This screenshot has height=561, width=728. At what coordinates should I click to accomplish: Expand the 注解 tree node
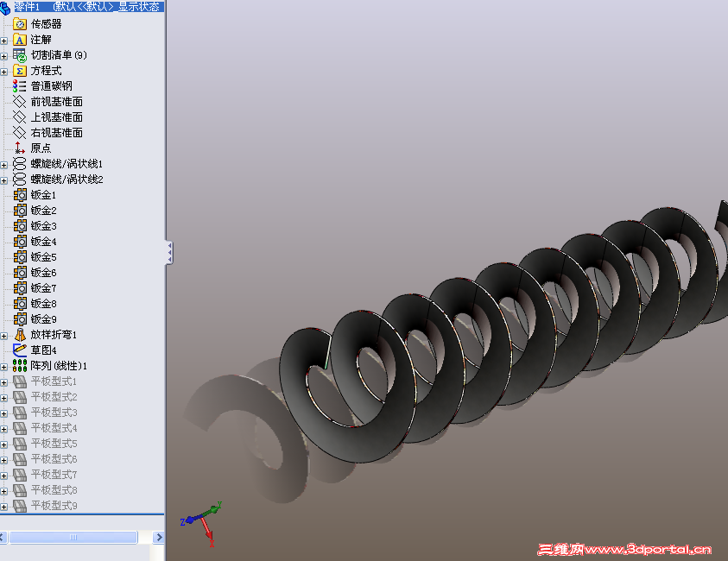click(4, 41)
